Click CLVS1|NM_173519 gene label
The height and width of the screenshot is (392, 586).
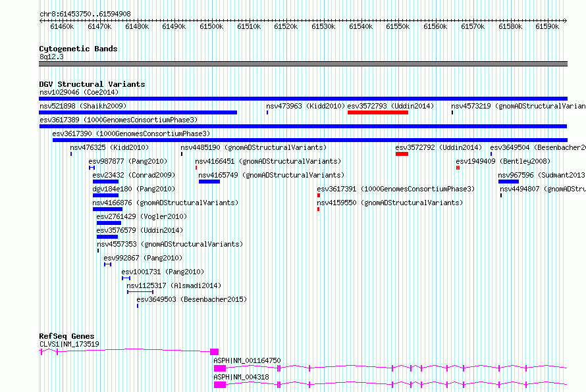tap(70, 344)
